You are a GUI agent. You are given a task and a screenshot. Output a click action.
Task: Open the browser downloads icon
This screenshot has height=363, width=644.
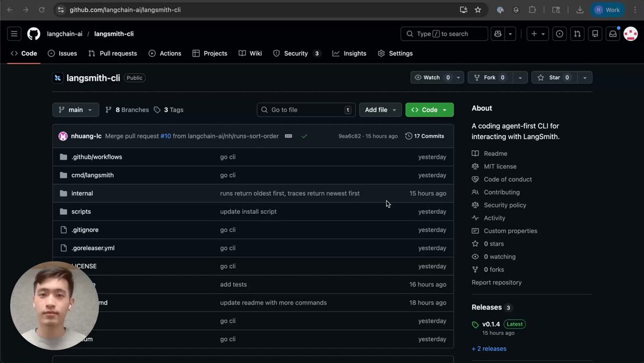point(579,10)
